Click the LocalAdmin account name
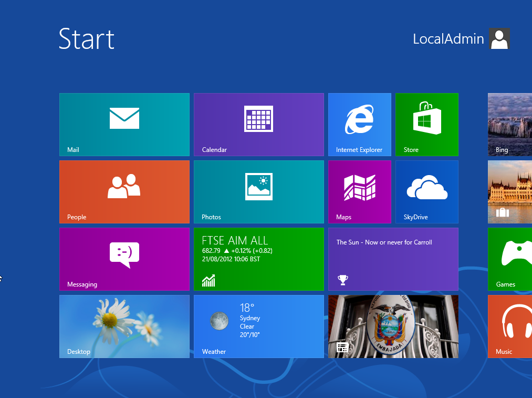The image size is (532, 398). [448, 39]
